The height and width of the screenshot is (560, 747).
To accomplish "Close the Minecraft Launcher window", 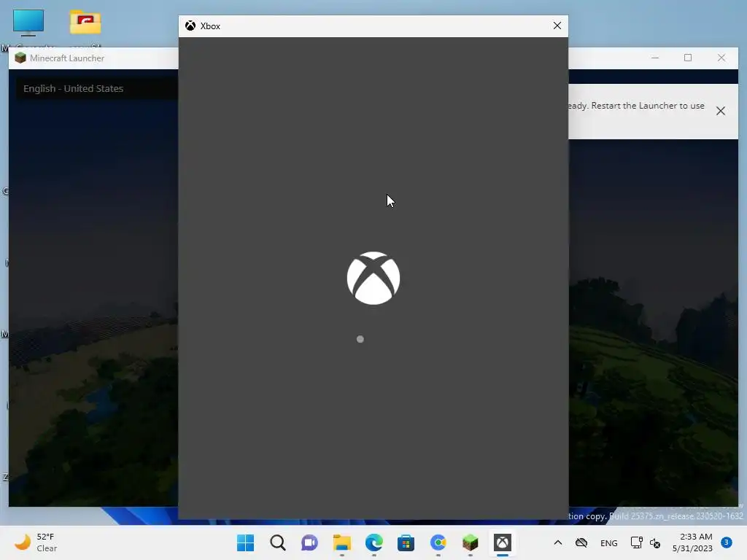I will coord(721,58).
